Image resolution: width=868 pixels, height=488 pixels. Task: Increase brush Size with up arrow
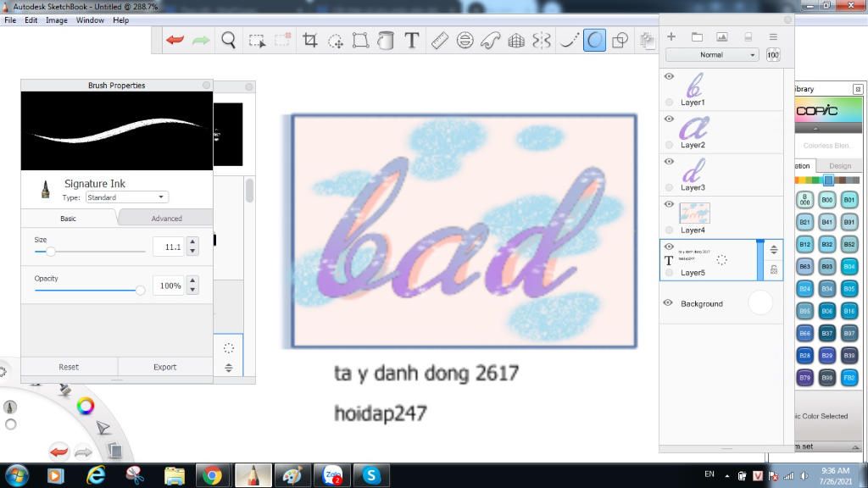(x=192, y=241)
